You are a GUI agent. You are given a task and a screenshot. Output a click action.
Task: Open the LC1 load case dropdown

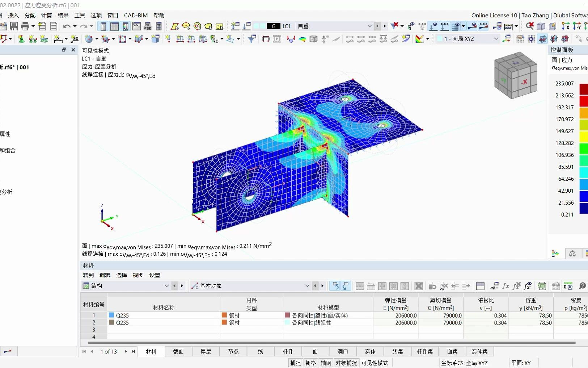[370, 26]
